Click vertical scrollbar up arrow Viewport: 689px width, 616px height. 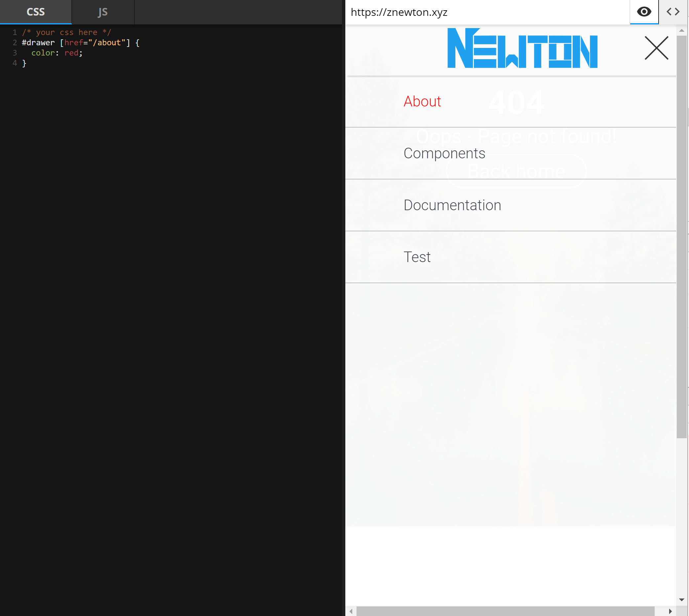click(681, 31)
